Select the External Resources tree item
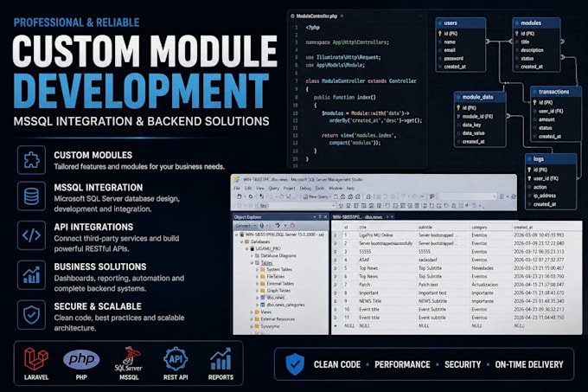 [278, 318]
